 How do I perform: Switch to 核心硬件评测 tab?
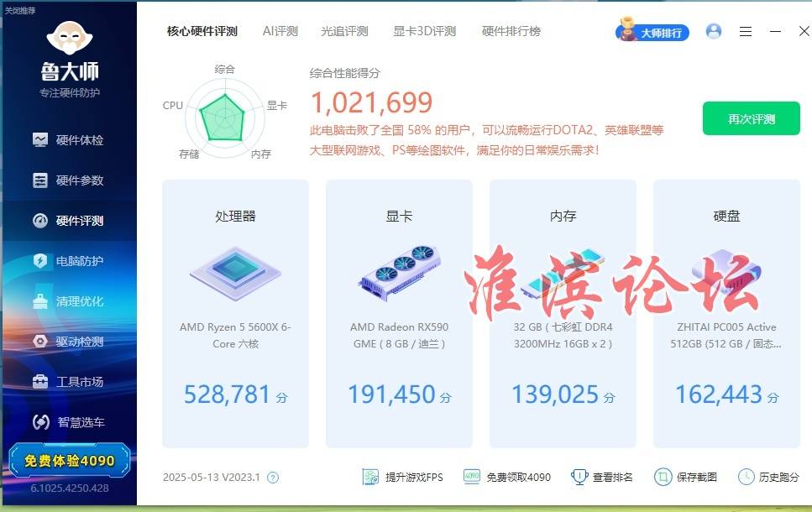pyautogui.click(x=202, y=32)
